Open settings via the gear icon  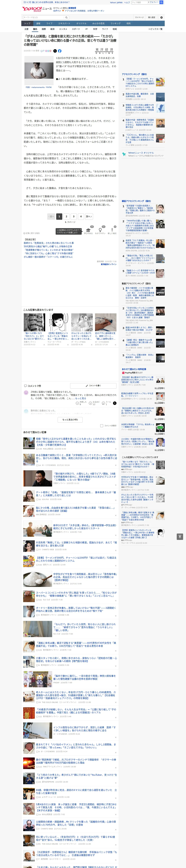point(161,17)
